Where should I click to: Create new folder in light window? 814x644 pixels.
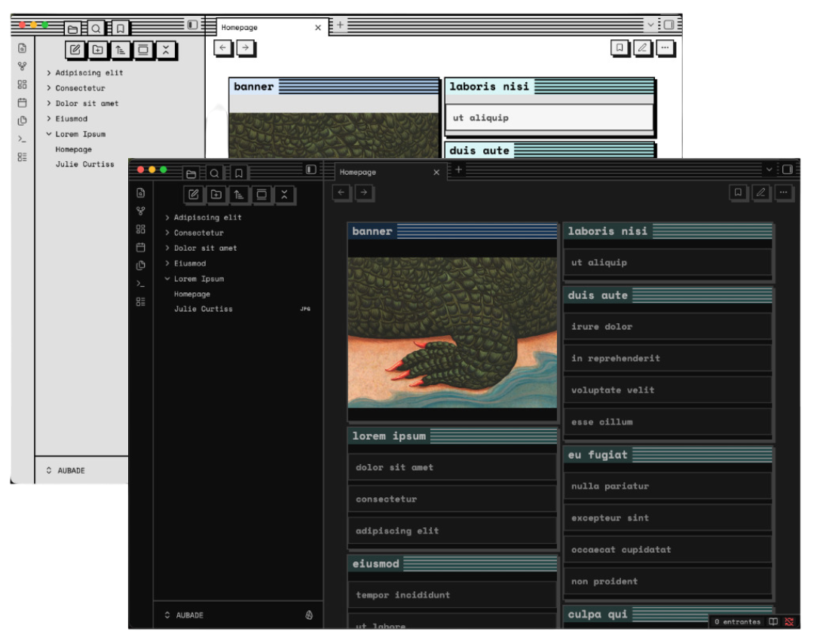[x=97, y=50]
